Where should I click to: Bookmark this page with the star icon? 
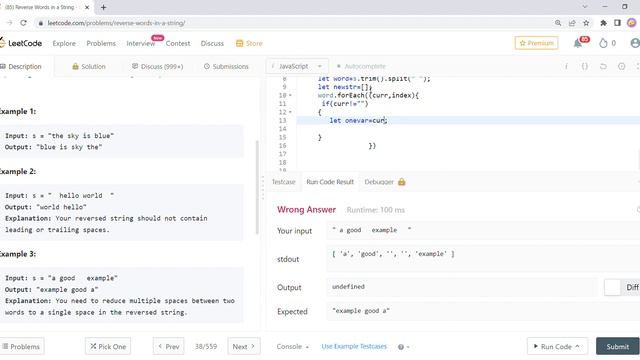(586, 23)
